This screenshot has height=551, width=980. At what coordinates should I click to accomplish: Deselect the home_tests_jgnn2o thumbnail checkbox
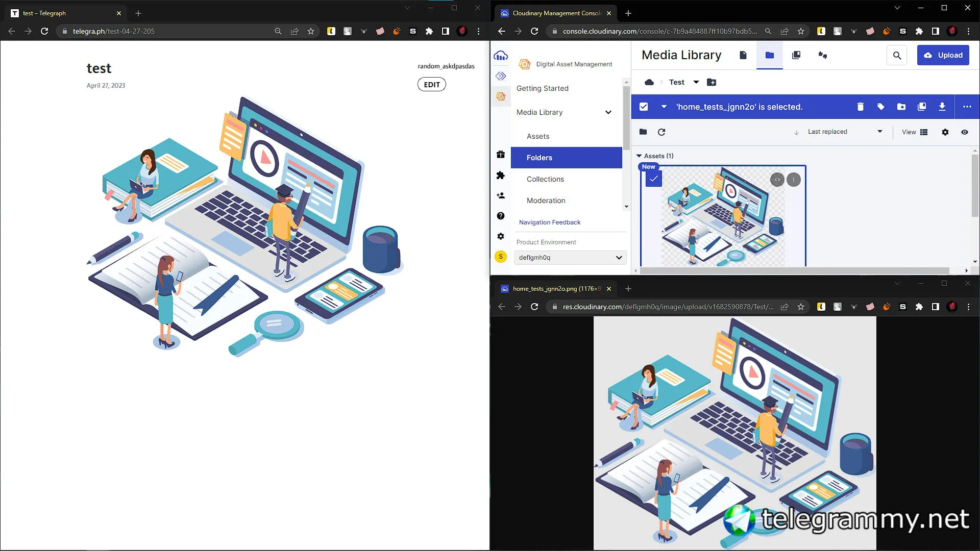click(654, 179)
